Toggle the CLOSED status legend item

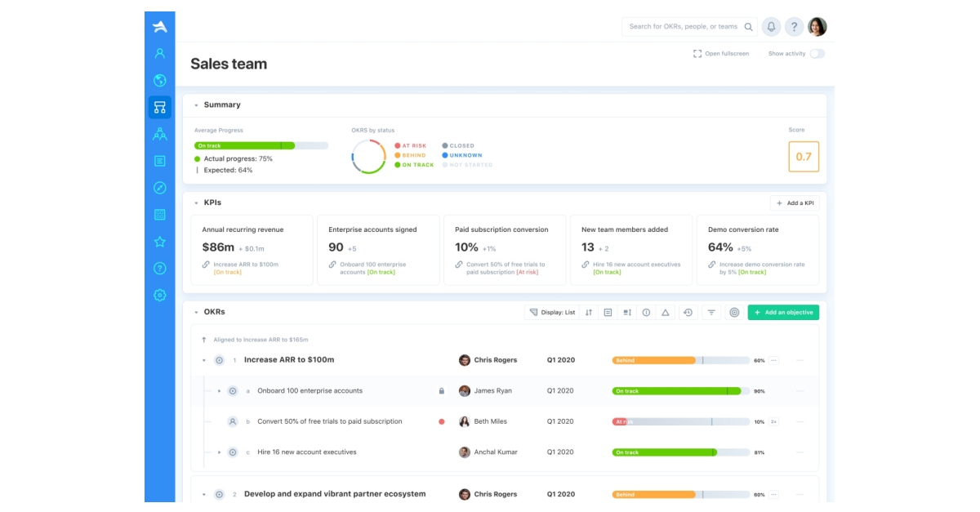pos(458,145)
